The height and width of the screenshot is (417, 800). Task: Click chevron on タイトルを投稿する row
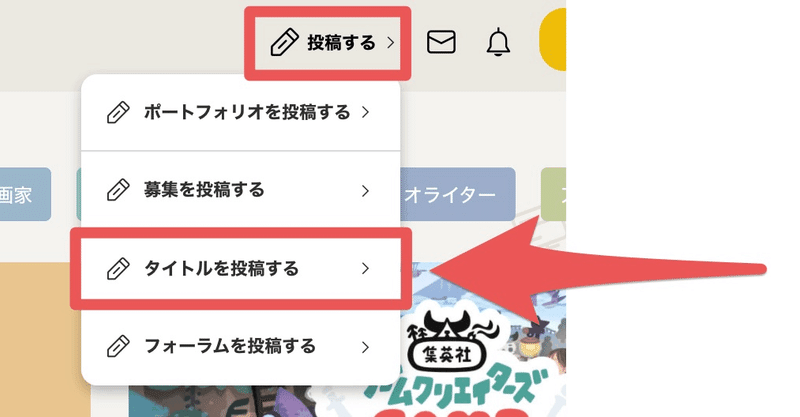pos(365,268)
